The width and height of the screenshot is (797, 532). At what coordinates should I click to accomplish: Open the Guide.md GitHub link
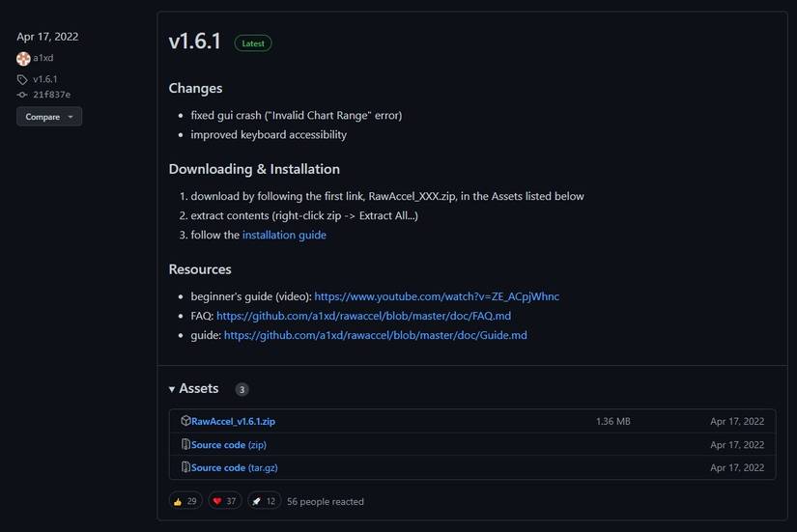pos(375,335)
